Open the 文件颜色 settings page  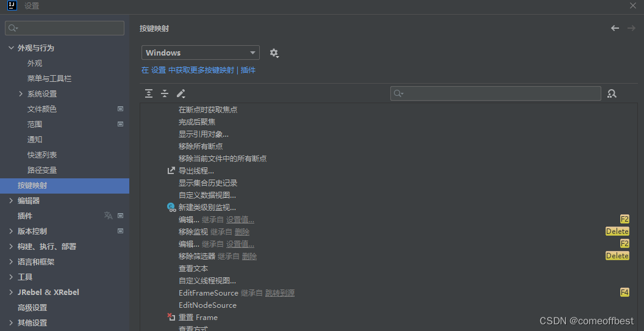42,109
